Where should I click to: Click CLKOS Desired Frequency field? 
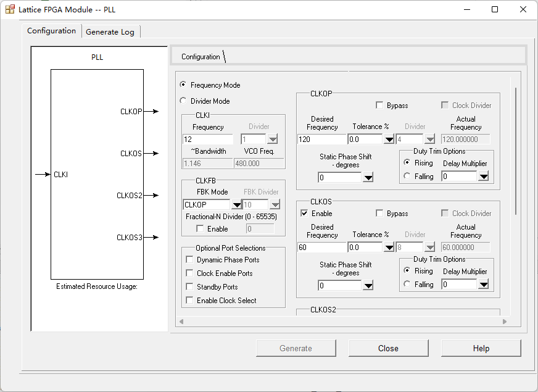pos(322,247)
